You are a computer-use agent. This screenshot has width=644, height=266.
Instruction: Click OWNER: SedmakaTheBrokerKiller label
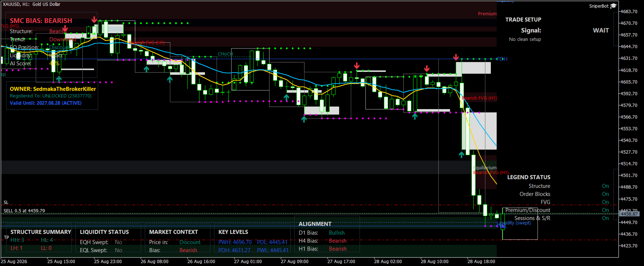pos(53,89)
